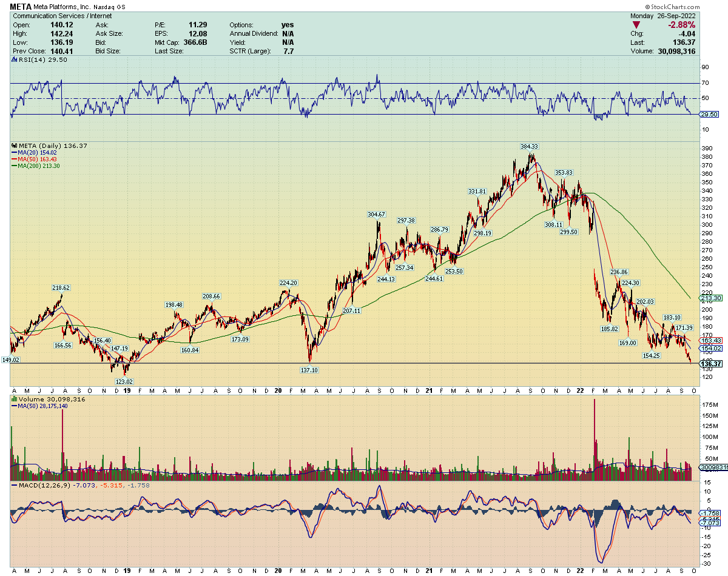Click the volume MA(50) 28,175,140 legend
The width and height of the screenshot is (728, 576).
40,406
